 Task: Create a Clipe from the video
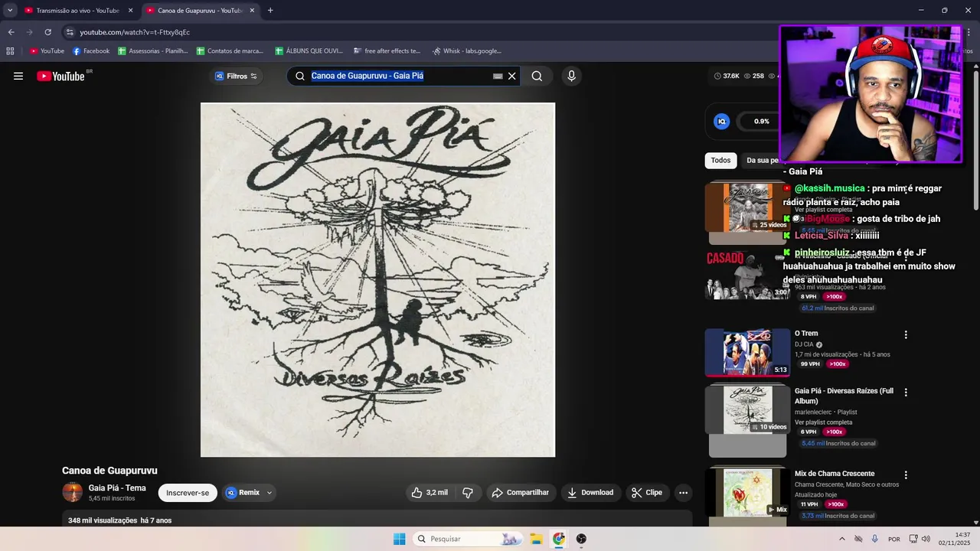coord(646,493)
